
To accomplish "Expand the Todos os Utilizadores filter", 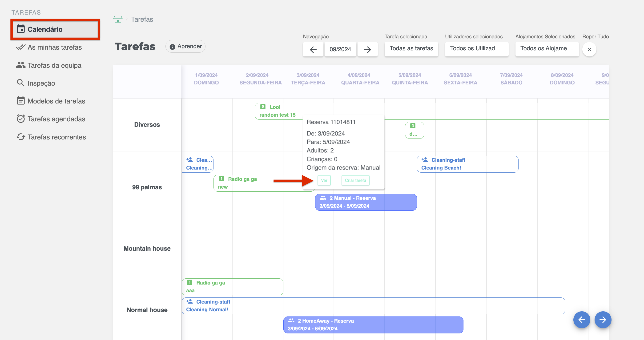I will 476,49.
